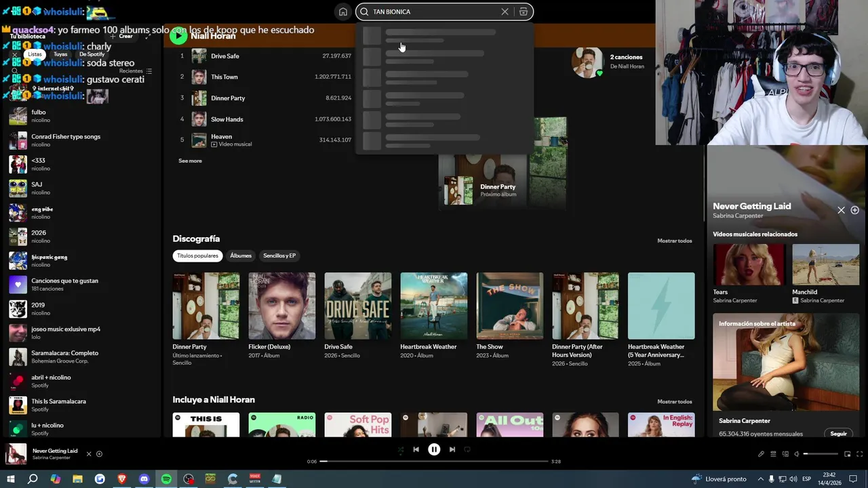Add song via plus icon in side panel
Image resolution: width=868 pixels, height=488 pixels.
(x=854, y=210)
